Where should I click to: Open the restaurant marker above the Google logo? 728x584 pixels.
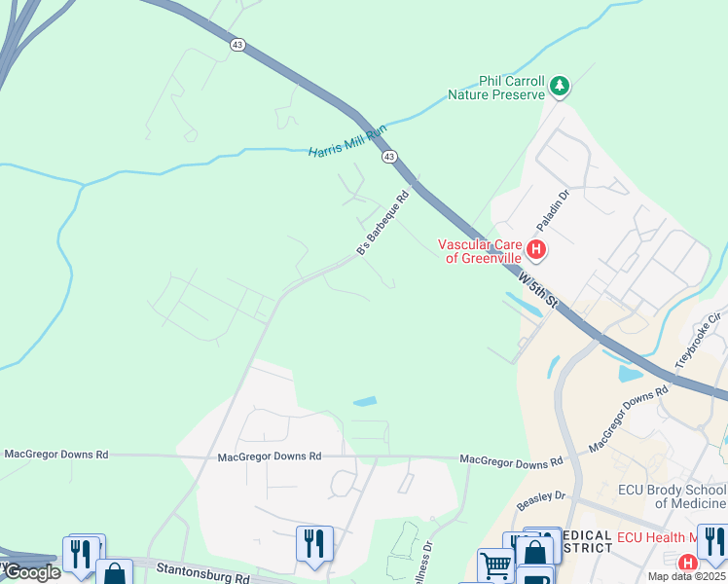[x=81, y=555]
